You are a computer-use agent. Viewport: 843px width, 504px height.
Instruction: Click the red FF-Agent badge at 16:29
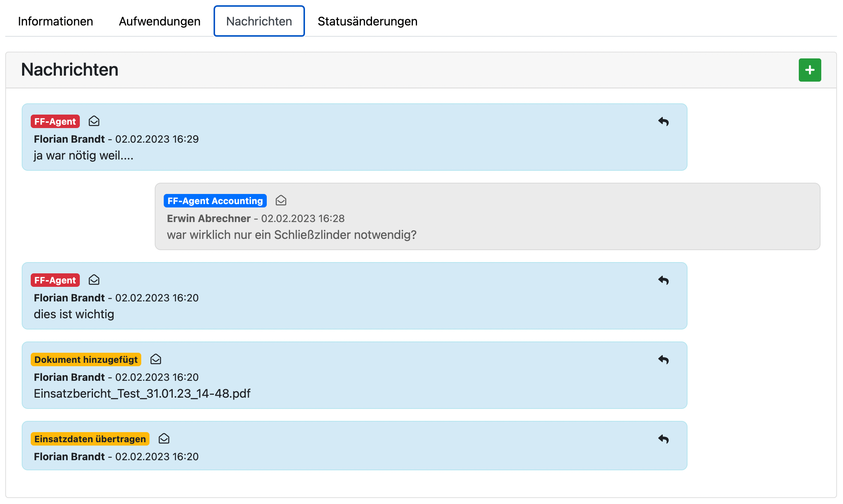(x=55, y=121)
